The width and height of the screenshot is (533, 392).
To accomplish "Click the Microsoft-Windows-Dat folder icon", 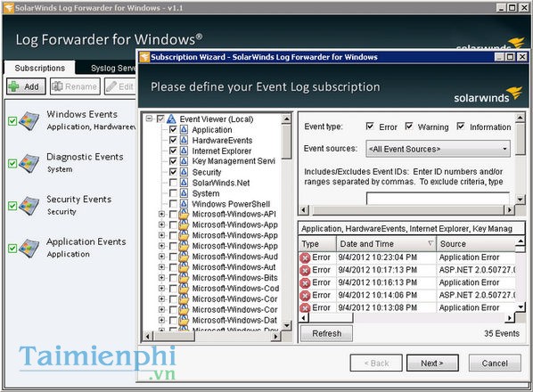I will pyautogui.click(x=184, y=320).
